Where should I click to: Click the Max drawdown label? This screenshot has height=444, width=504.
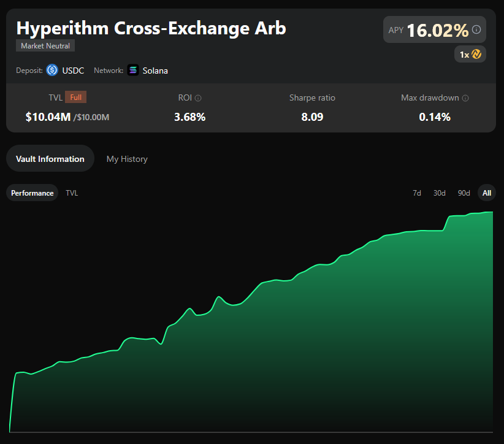(430, 98)
